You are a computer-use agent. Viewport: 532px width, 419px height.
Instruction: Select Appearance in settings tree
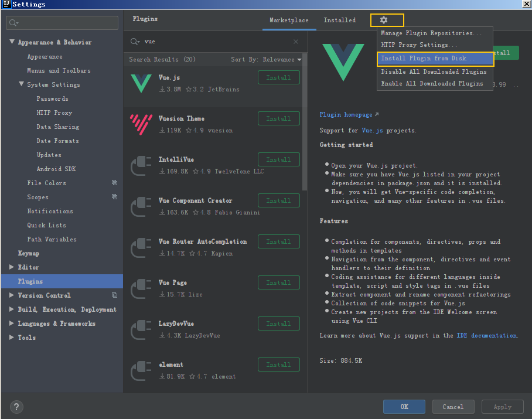click(x=45, y=57)
